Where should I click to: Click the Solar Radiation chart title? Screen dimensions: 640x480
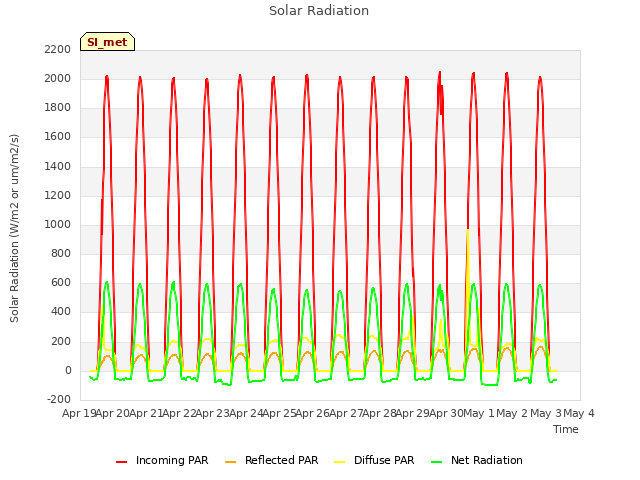[x=319, y=11]
